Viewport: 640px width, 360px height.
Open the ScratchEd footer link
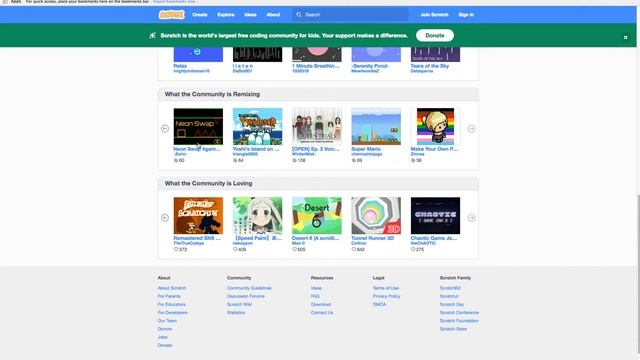450,288
